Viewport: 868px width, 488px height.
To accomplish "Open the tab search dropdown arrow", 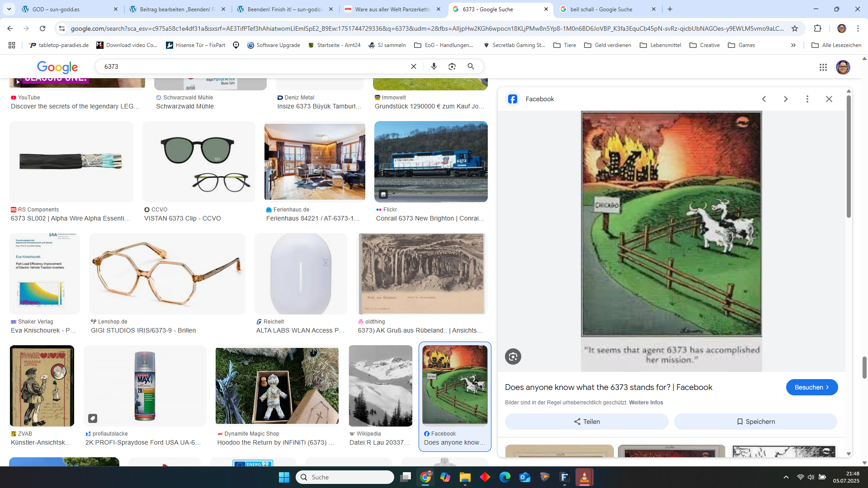I will click(9, 9).
